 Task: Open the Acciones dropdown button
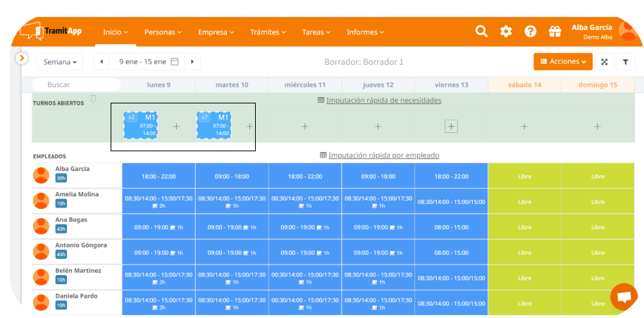click(x=562, y=62)
